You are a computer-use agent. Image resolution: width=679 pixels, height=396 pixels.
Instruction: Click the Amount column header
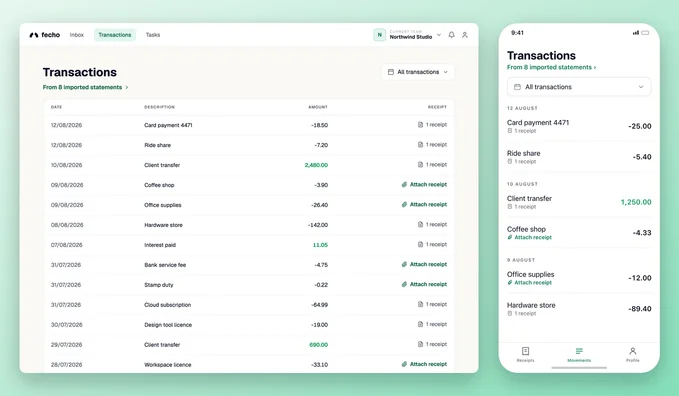coord(318,107)
